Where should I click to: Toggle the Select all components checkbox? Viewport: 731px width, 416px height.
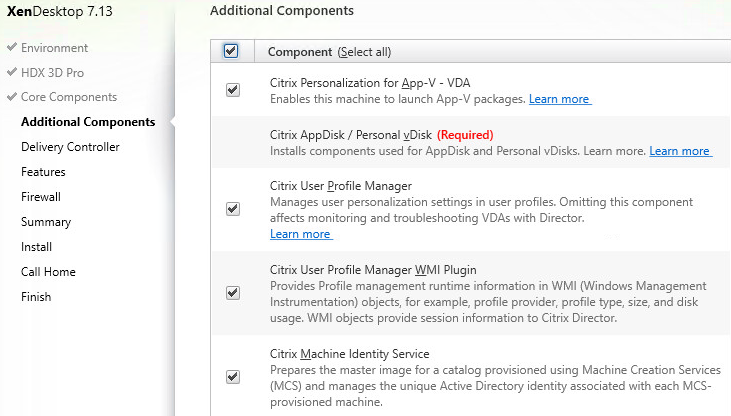[231, 51]
